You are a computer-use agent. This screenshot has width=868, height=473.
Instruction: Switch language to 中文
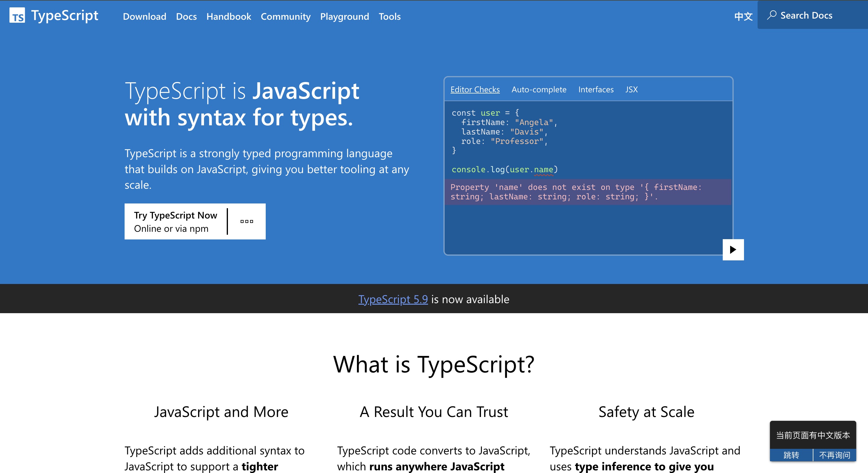743,16
